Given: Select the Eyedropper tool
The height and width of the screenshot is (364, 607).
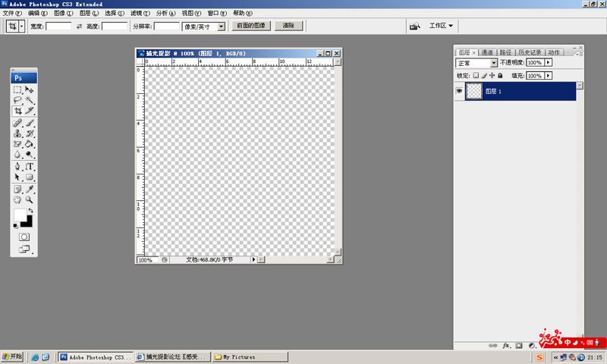Looking at the screenshot, I should click(x=30, y=189).
